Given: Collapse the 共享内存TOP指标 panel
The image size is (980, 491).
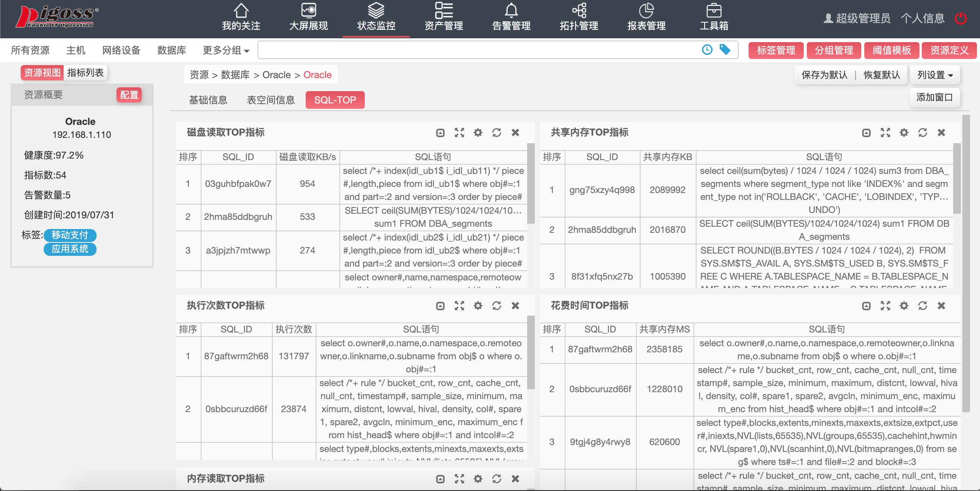Looking at the screenshot, I should coord(866,133).
